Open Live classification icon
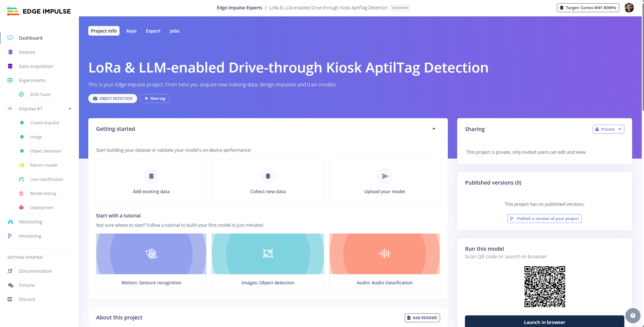644x327 pixels. click(21, 179)
